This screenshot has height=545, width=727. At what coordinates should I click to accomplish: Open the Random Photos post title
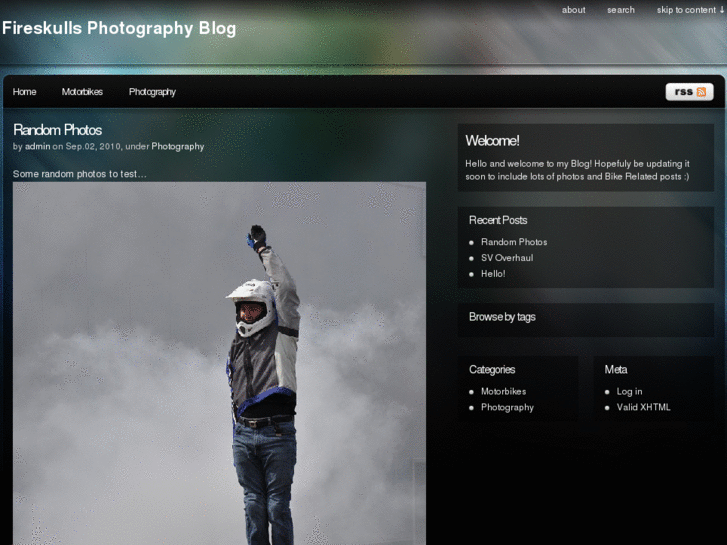[57, 130]
